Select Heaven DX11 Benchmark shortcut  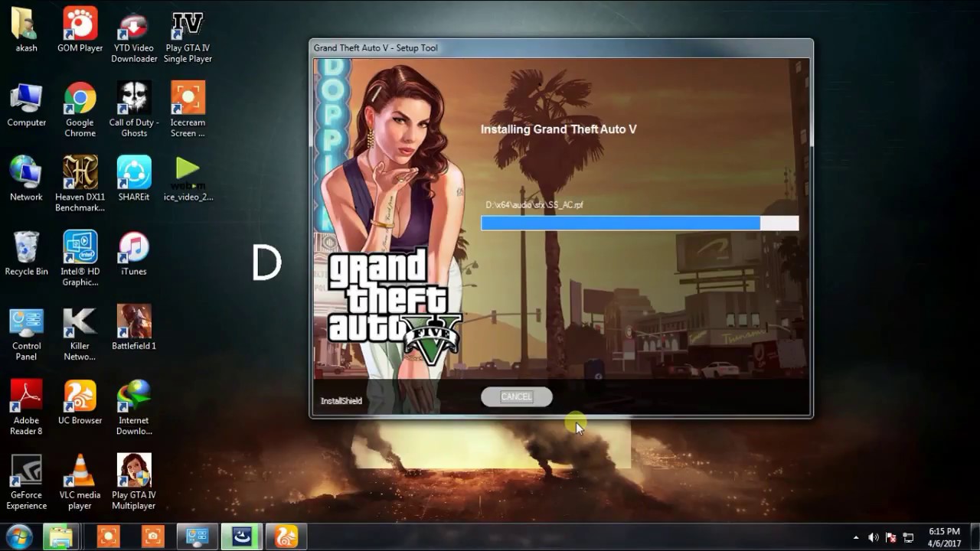click(80, 184)
